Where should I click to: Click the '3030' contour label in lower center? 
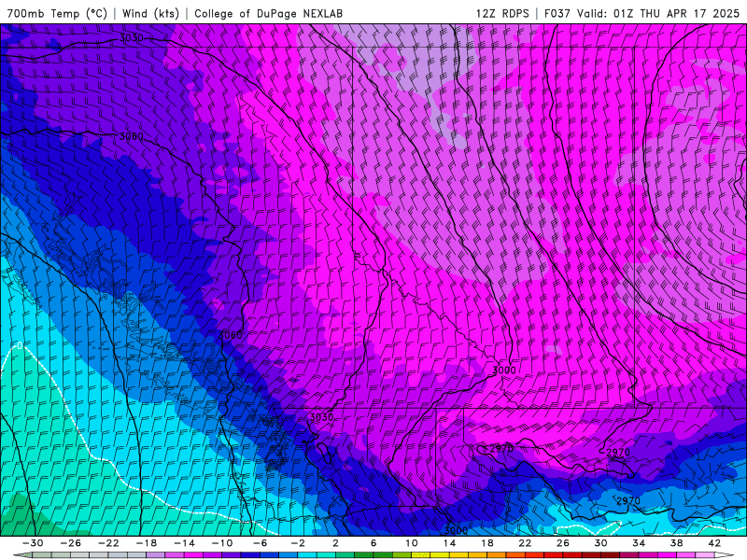(x=321, y=417)
